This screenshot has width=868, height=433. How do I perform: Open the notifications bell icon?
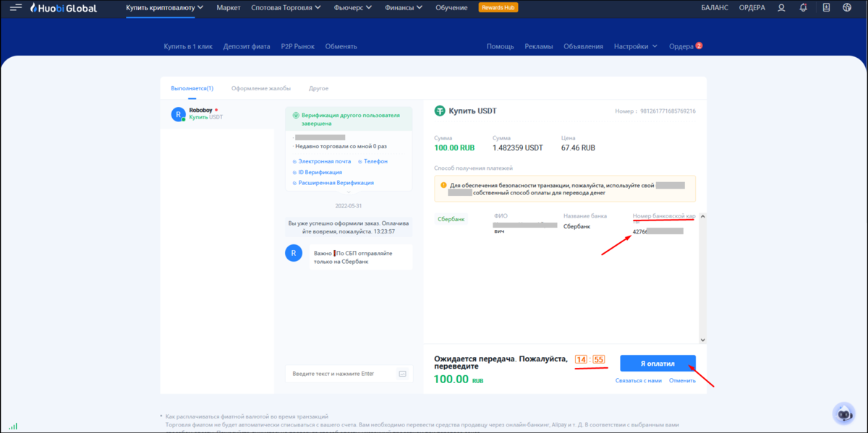click(x=803, y=8)
